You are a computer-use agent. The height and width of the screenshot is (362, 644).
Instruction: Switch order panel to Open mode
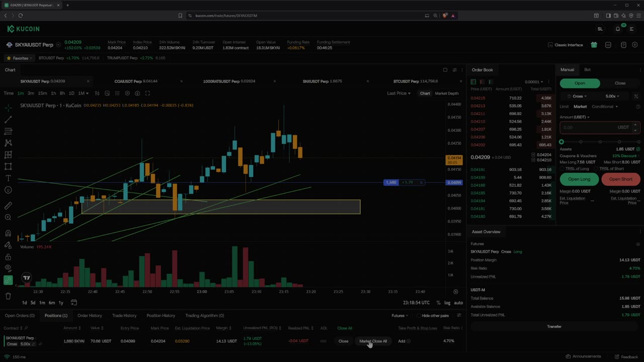tap(580, 83)
